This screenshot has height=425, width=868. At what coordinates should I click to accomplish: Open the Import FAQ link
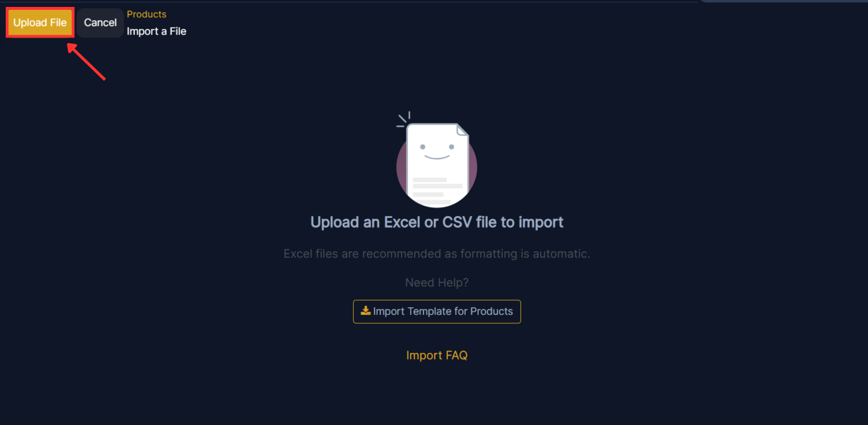click(x=437, y=355)
